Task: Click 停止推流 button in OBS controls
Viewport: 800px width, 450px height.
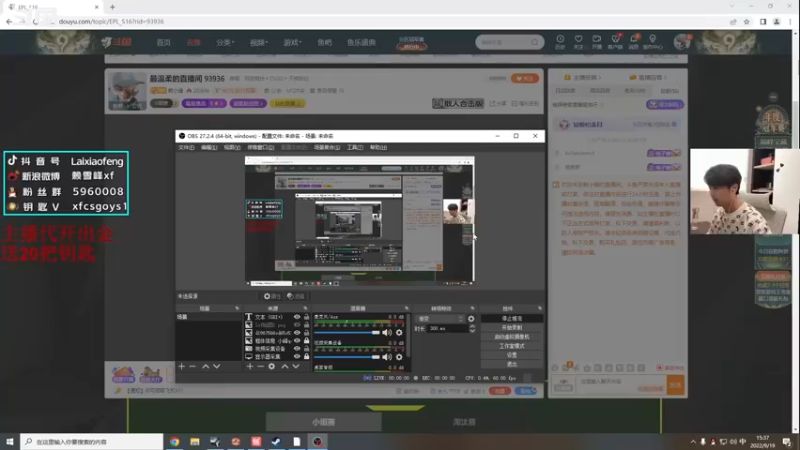Action: (x=512, y=318)
